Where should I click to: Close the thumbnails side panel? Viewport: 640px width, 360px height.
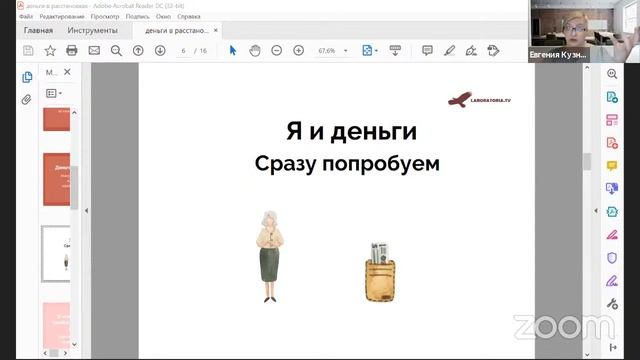[67, 72]
